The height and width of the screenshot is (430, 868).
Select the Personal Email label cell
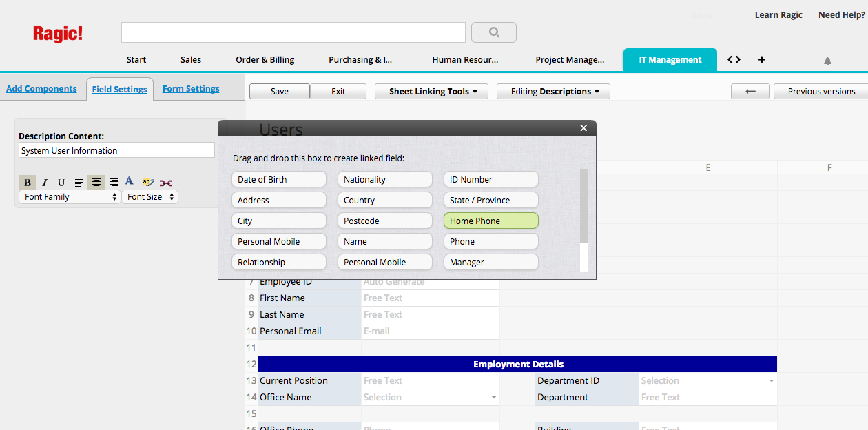[309, 331]
